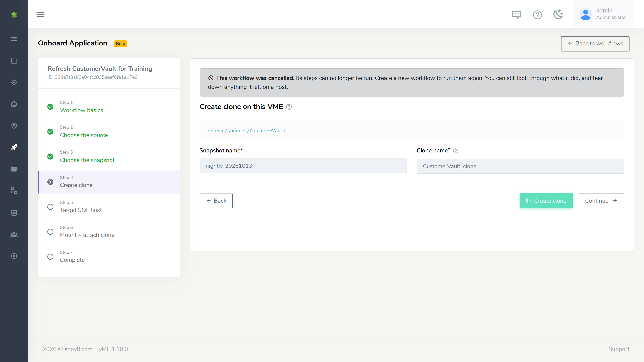Open the Support link in footer
Image resolution: width=644 pixels, height=362 pixels.
[619, 349]
